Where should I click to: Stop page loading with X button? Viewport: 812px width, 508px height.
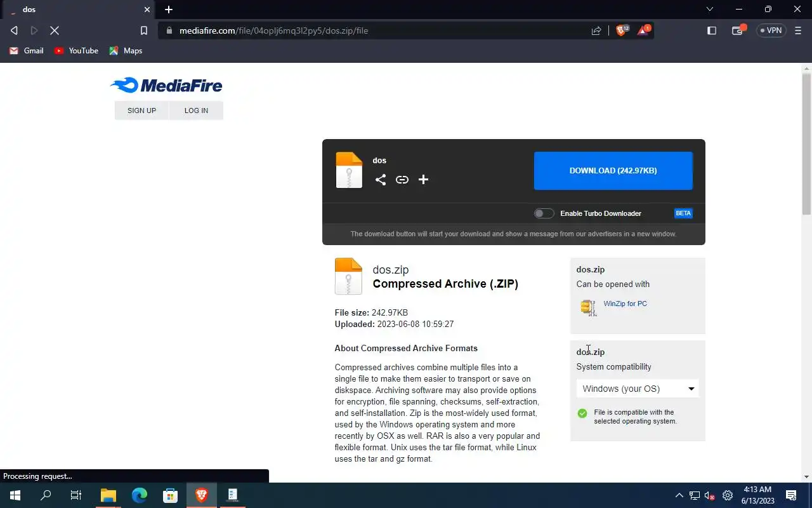[55, 30]
